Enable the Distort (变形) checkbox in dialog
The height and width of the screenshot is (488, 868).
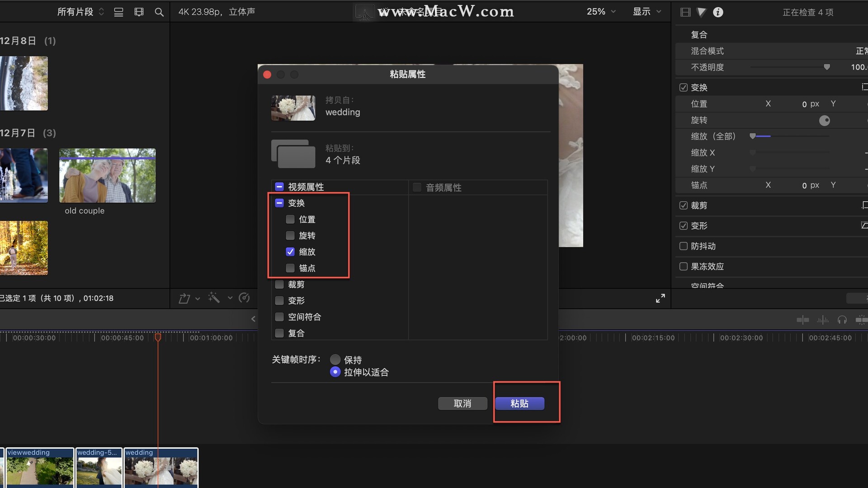pyautogui.click(x=279, y=300)
